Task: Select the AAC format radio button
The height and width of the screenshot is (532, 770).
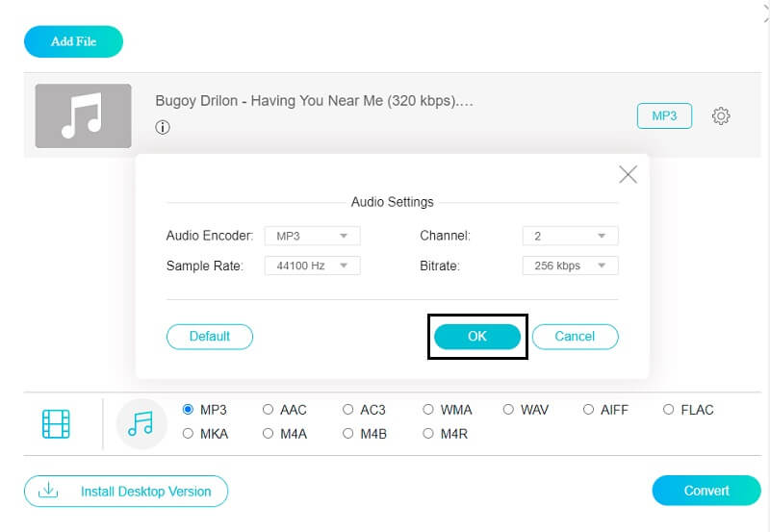Action: pyautogui.click(x=269, y=410)
